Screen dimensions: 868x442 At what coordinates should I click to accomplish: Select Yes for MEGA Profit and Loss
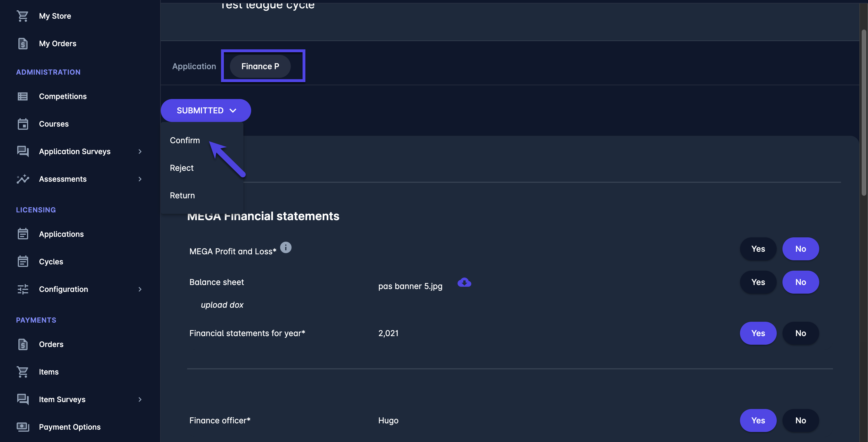click(758, 249)
